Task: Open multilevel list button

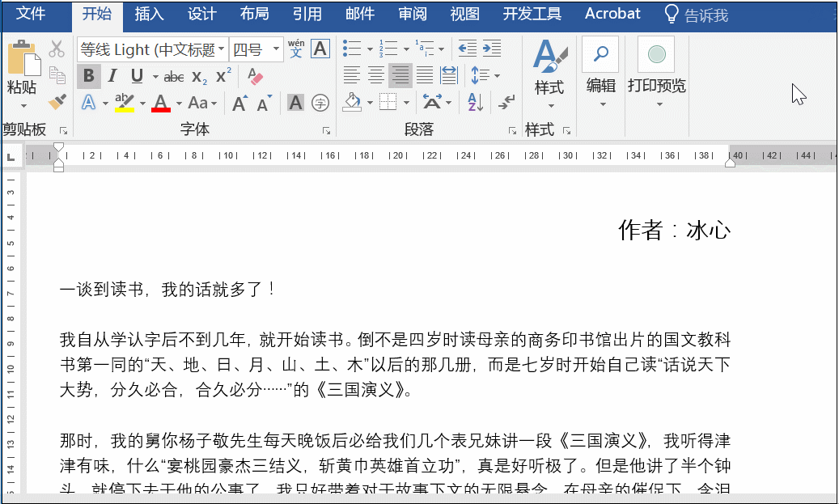Action: pos(425,49)
